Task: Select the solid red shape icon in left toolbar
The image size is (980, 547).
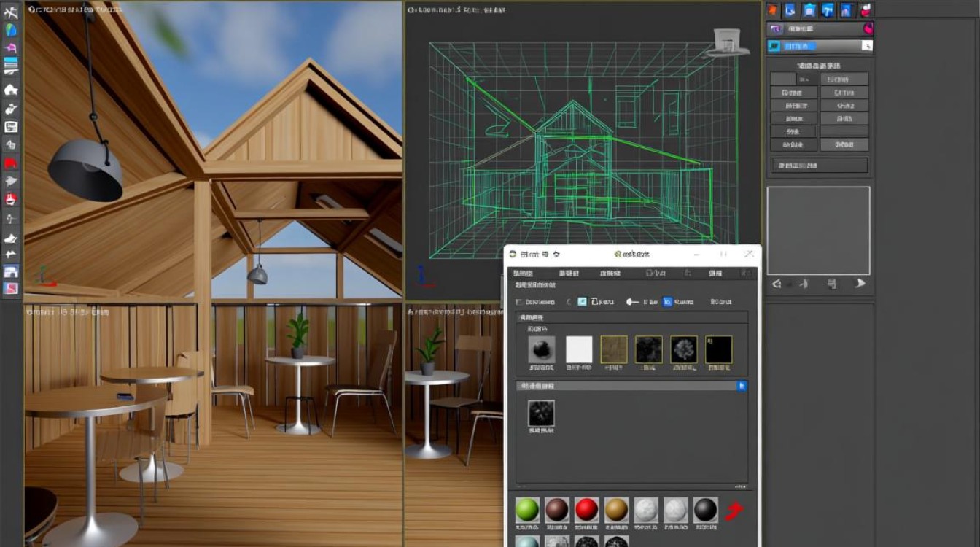Action: coord(11,163)
